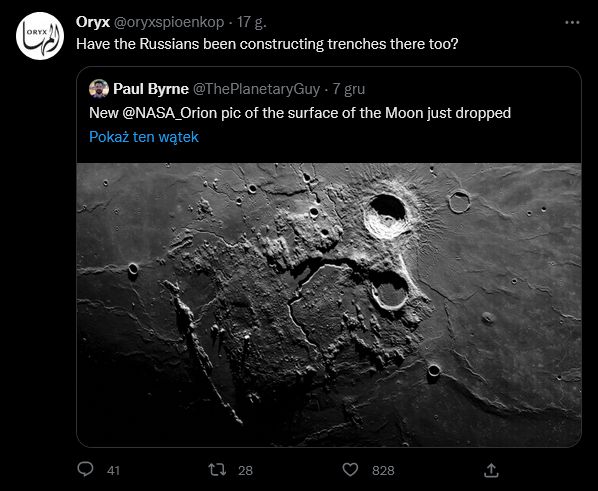Open the @ThePlanetaryGuy handle
This screenshot has height=491, width=598.
tap(256, 89)
